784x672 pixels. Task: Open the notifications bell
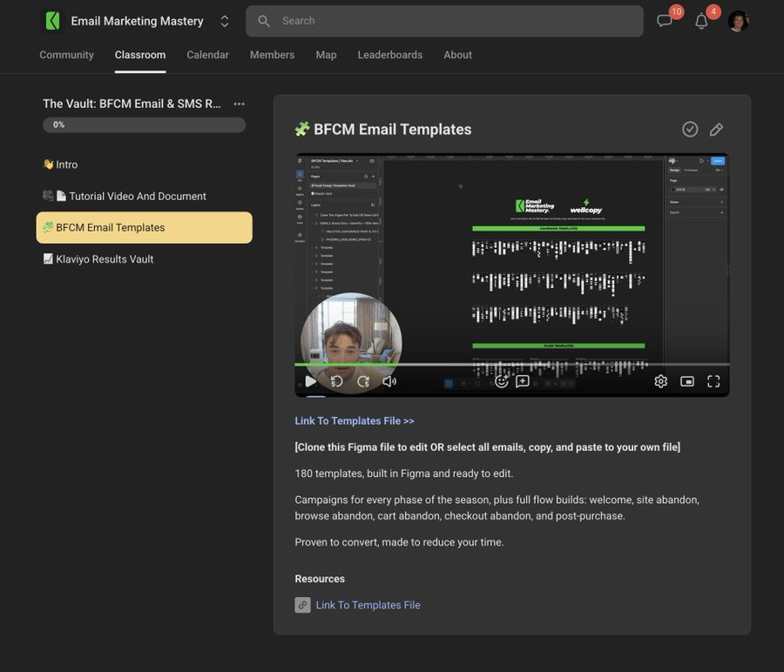pos(701,21)
